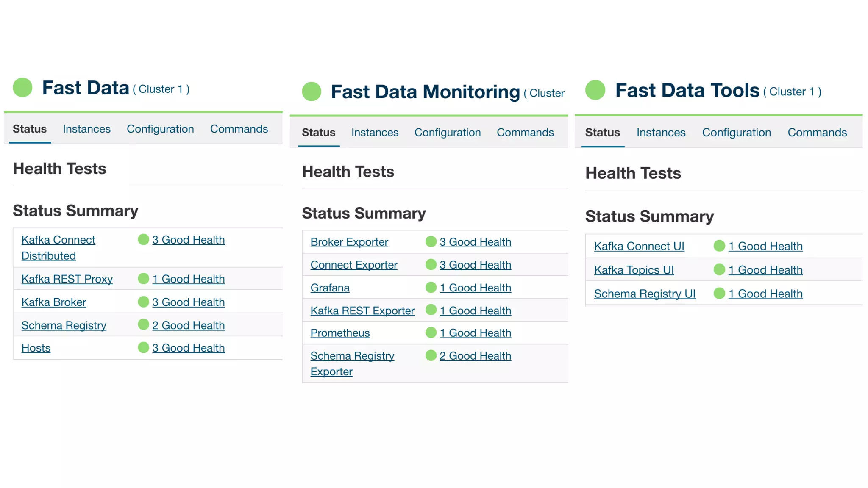
Task: Click the health dot in Kafka Broker row
Action: (x=143, y=302)
